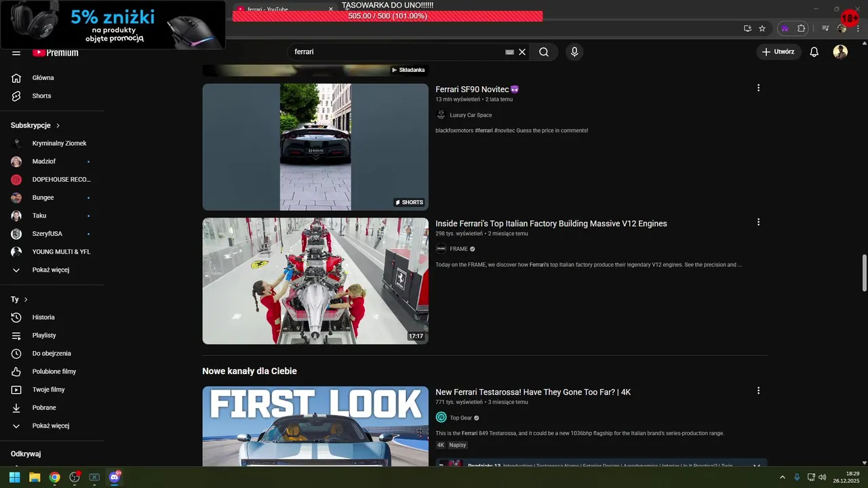Click the 4K badge under Top Gear video
This screenshot has height=488, width=868.
(x=441, y=445)
